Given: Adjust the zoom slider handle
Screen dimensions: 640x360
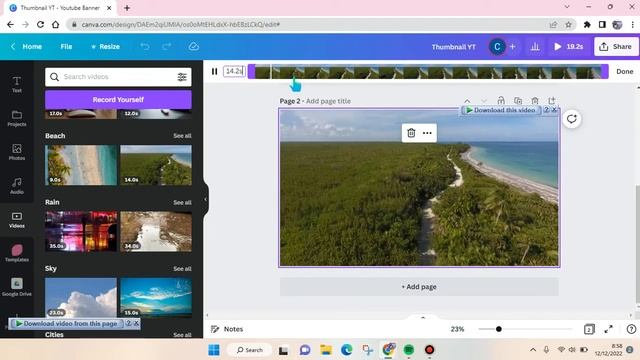Looking at the screenshot, I should [x=498, y=329].
